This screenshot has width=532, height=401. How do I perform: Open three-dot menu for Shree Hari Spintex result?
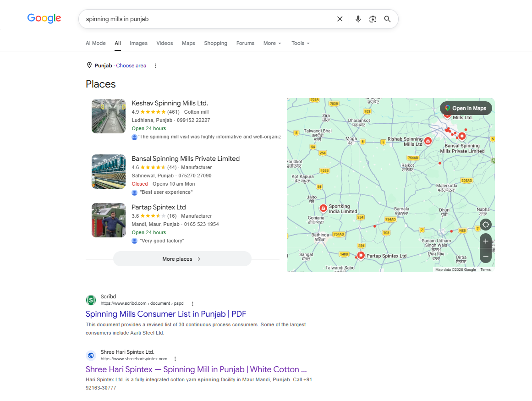[175, 359]
